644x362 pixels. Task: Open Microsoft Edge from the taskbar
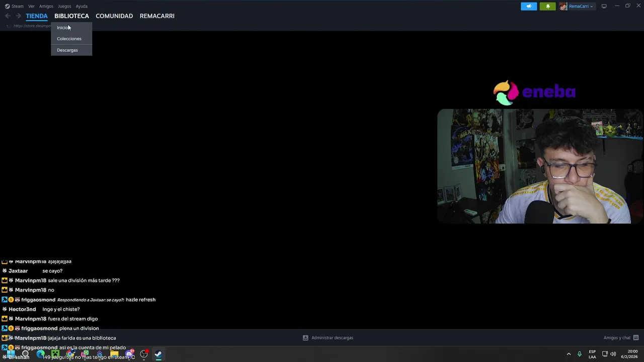point(40,354)
